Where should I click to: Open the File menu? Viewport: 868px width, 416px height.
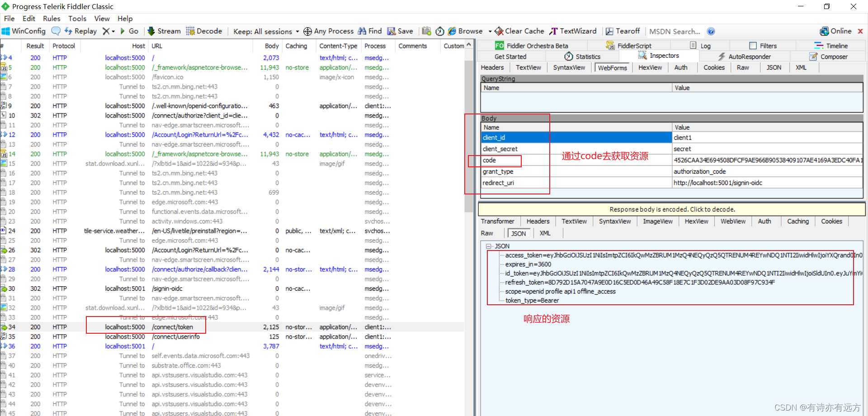pyautogui.click(x=9, y=19)
